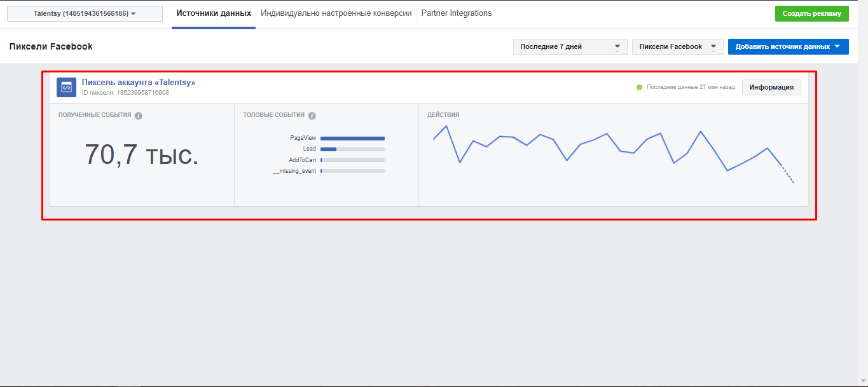This screenshot has width=868, height=387.
Task: Open the Talentsy account selector dropdown
Action: click(x=85, y=13)
